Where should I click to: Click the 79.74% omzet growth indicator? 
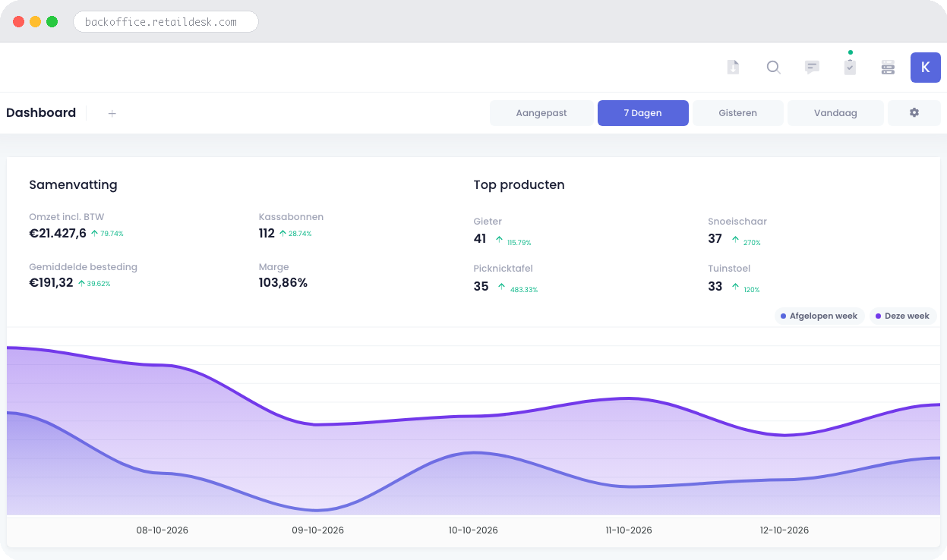(107, 234)
